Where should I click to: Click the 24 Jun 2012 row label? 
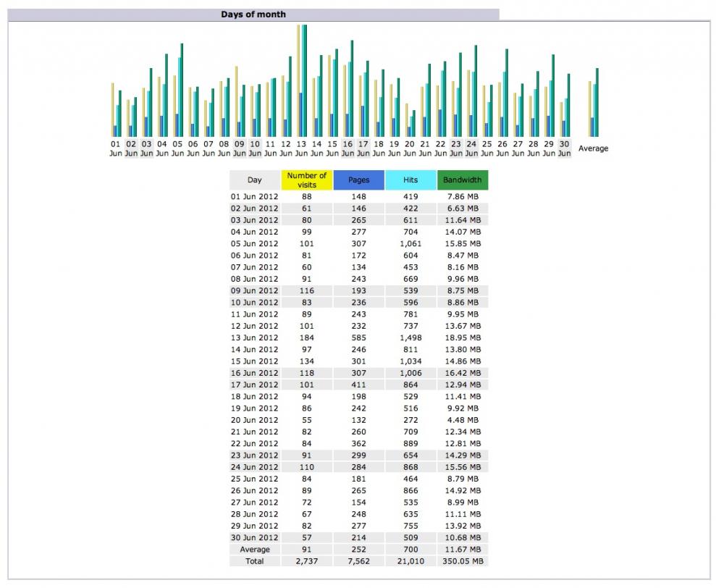(x=254, y=467)
